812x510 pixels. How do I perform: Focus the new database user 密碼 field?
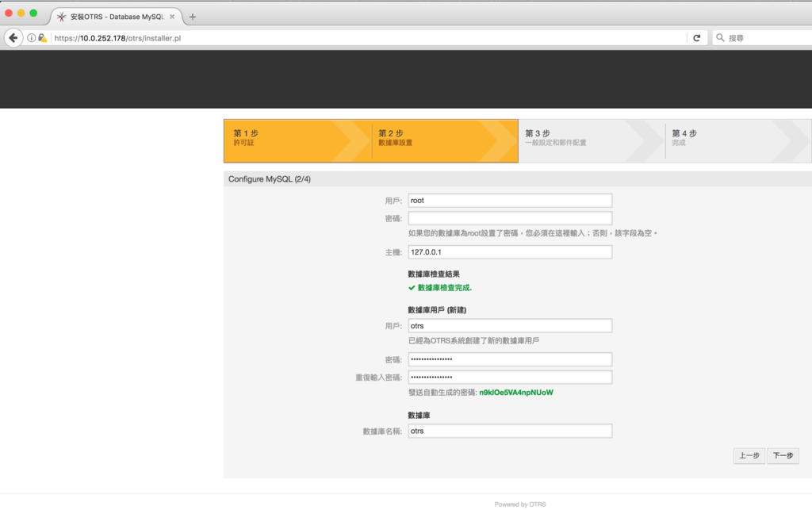(x=510, y=359)
